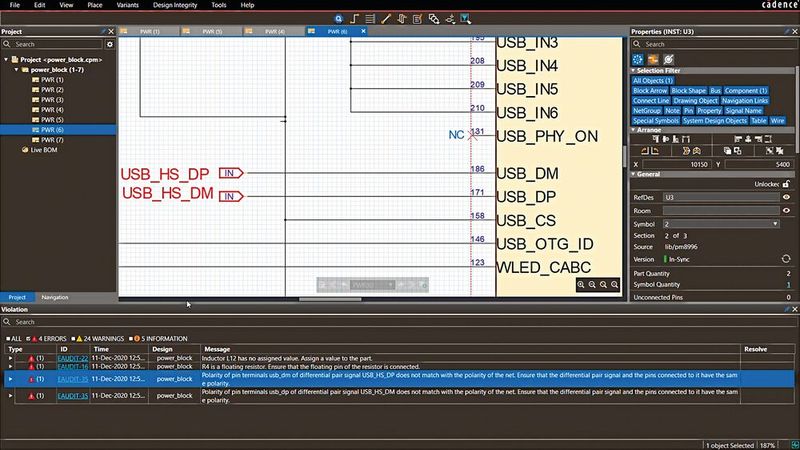Select the diagonal line drawing tool
Image resolution: width=800 pixels, height=450 pixels.
[386, 19]
